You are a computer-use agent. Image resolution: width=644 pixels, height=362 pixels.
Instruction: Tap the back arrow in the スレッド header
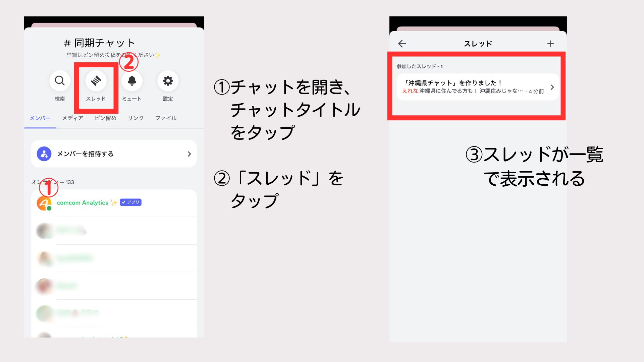coord(402,44)
